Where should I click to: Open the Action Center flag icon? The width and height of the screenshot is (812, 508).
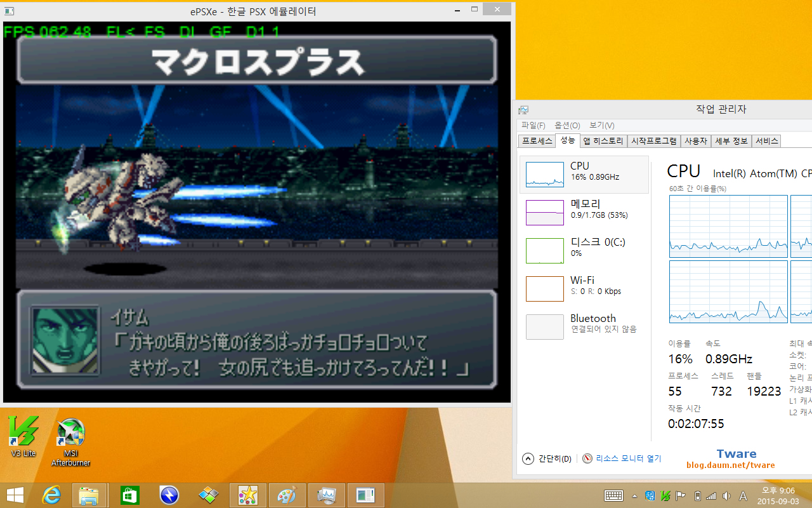tap(681, 496)
